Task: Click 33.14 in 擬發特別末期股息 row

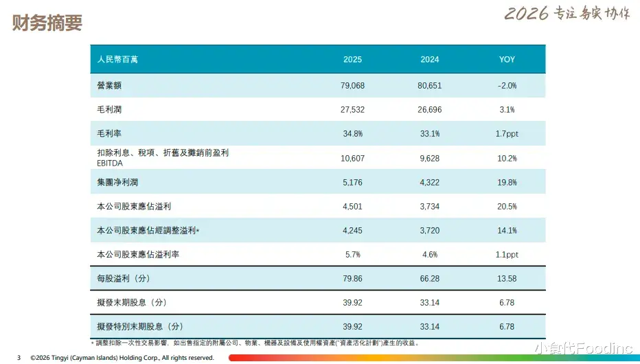Action: coord(430,327)
